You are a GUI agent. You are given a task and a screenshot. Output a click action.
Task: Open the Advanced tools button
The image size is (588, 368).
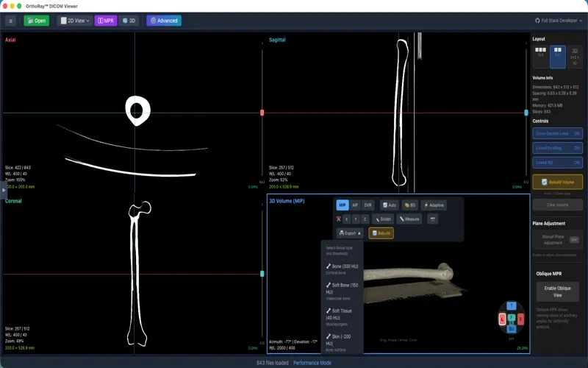(164, 21)
